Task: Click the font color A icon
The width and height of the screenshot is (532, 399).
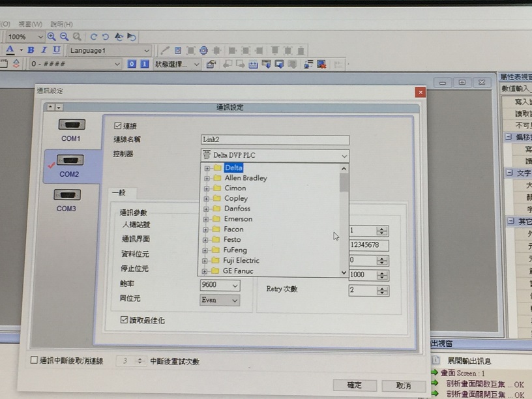Action: pos(10,50)
